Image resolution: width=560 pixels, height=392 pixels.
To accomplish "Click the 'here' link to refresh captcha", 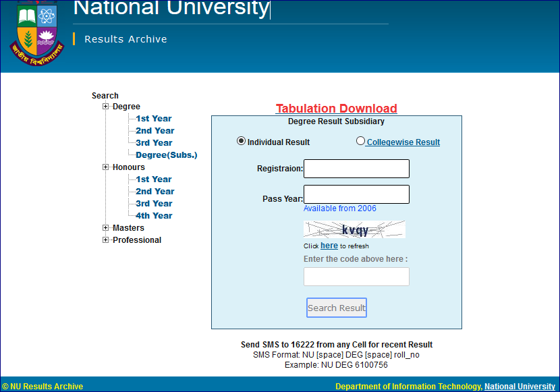I will (329, 246).
